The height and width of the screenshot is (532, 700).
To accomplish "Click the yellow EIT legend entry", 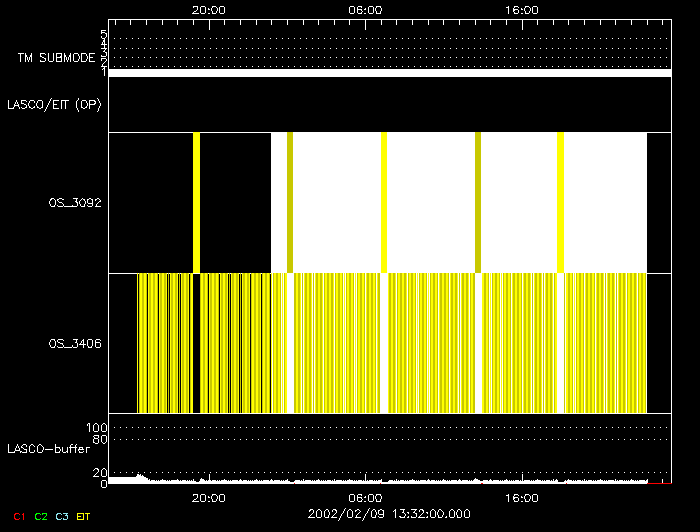I will tap(83, 517).
